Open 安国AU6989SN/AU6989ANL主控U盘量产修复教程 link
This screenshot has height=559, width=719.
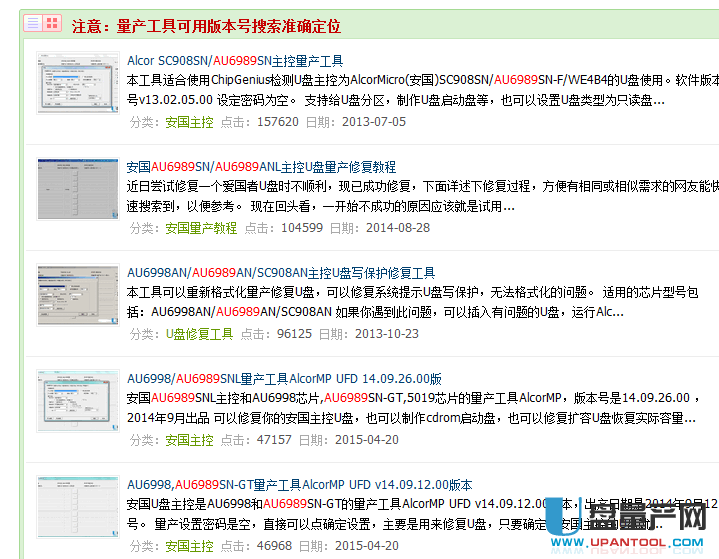(261, 167)
